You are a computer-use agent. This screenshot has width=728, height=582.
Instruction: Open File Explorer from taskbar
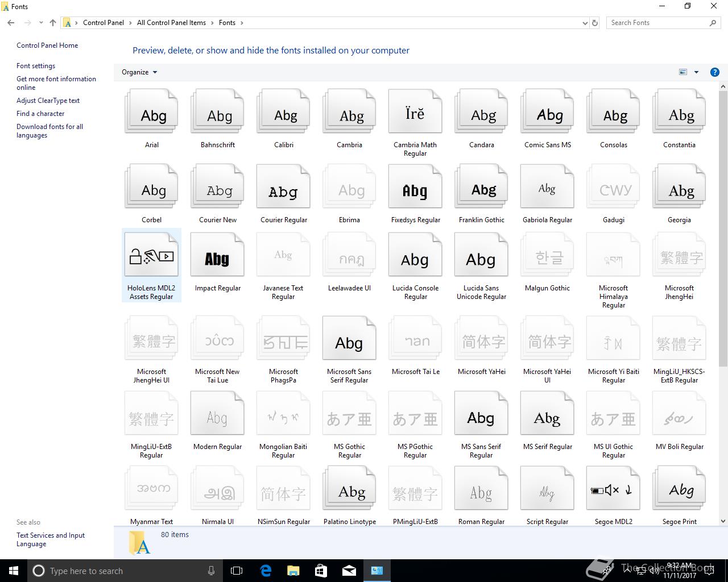(293, 571)
